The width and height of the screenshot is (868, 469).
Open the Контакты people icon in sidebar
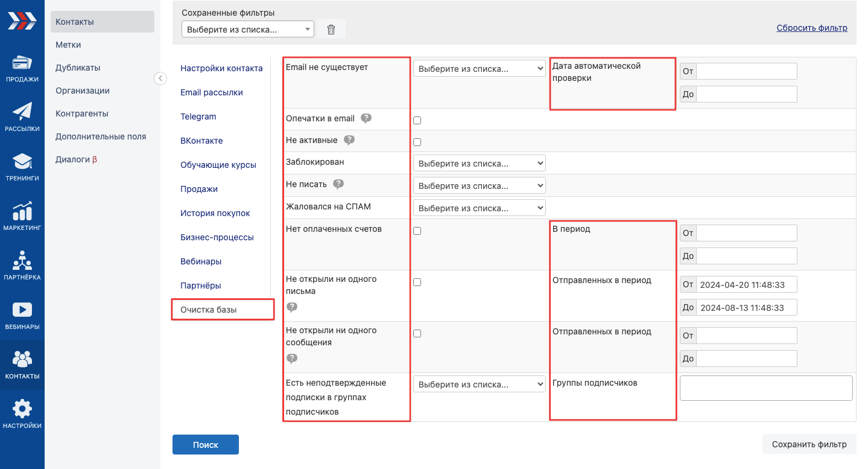click(22, 360)
